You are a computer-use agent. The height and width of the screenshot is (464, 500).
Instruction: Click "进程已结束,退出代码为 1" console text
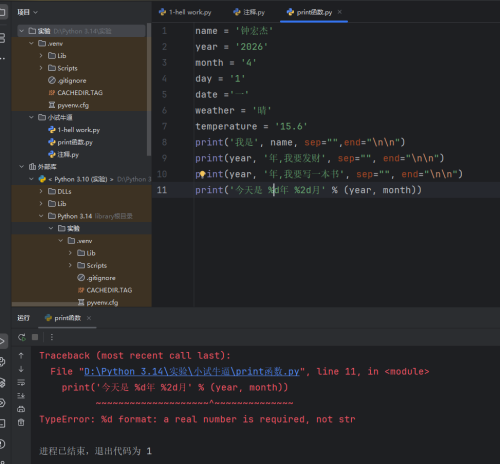95,451
